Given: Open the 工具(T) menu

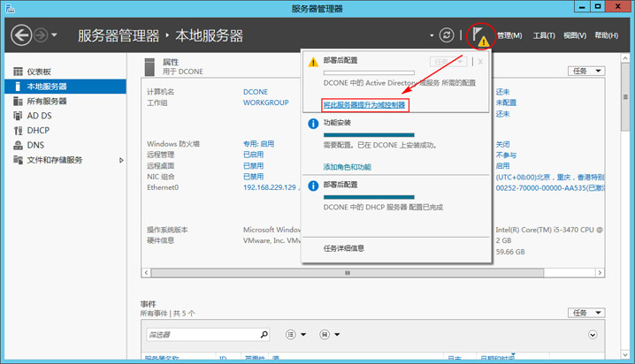Looking at the screenshot, I should 545,36.
